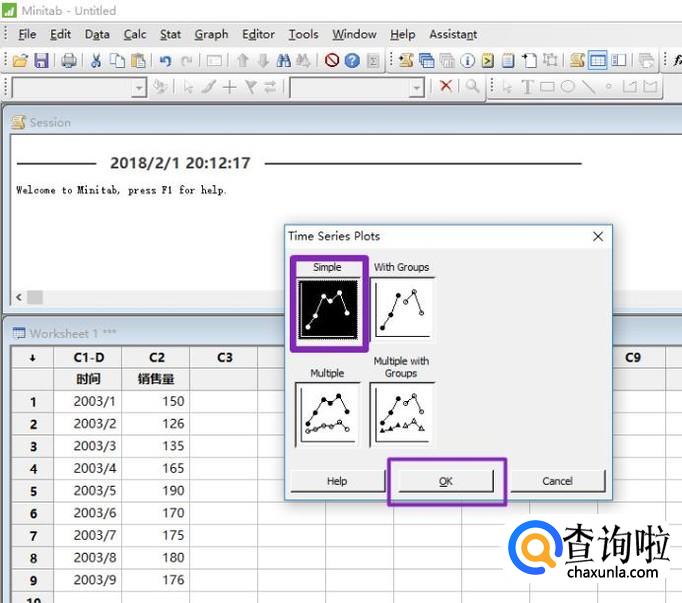The height and width of the screenshot is (603, 682).
Task: Select the With Groups plot thumbnail
Action: pyautogui.click(x=402, y=309)
